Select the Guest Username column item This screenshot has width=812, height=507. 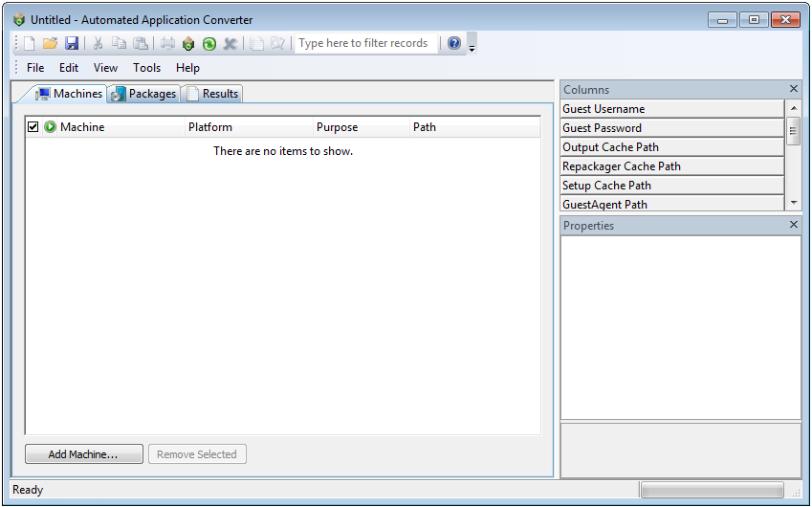pyautogui.click(x=672, y=109)
